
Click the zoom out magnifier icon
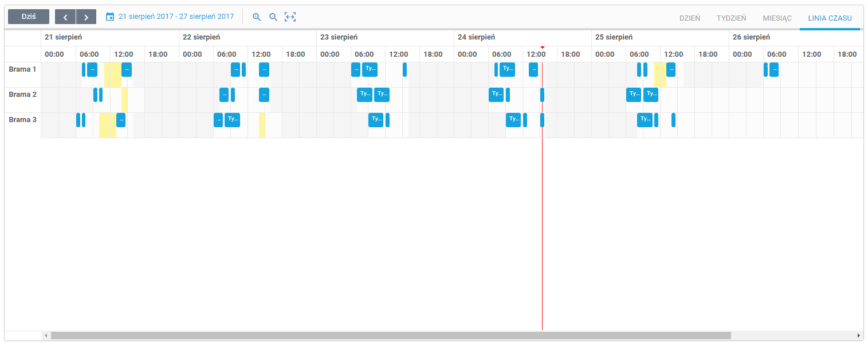click(x=273, y=17)
